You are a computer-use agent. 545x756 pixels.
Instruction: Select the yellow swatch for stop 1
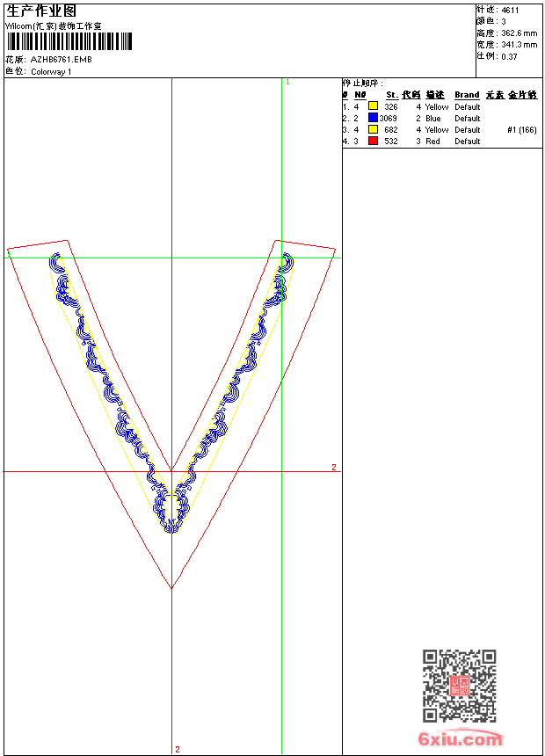coord(373,106)
